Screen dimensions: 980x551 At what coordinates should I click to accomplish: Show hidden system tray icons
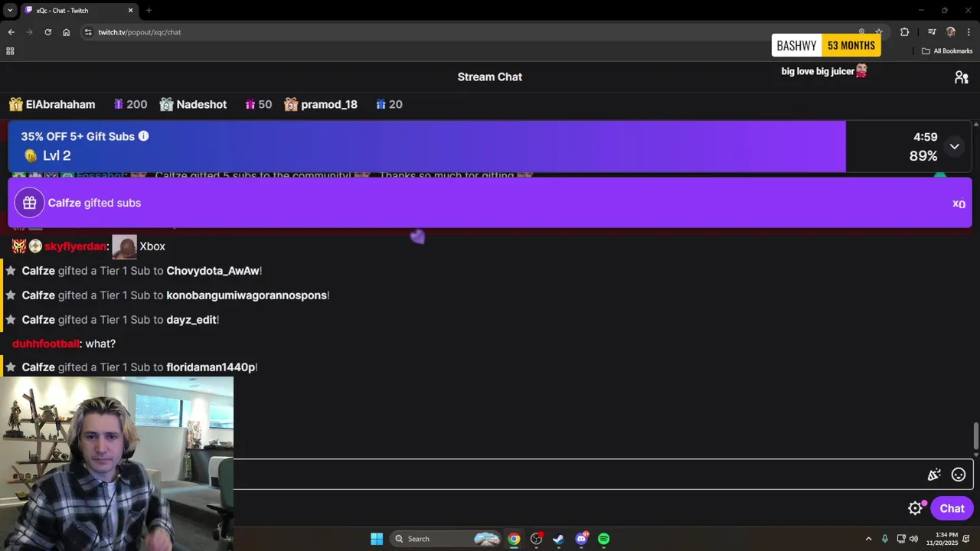(x=868, y=539)
